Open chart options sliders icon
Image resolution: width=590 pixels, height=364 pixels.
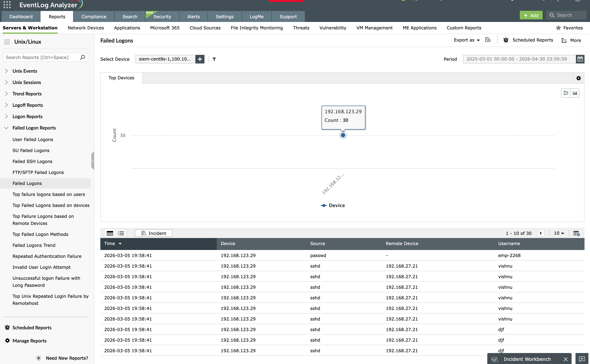566,93
